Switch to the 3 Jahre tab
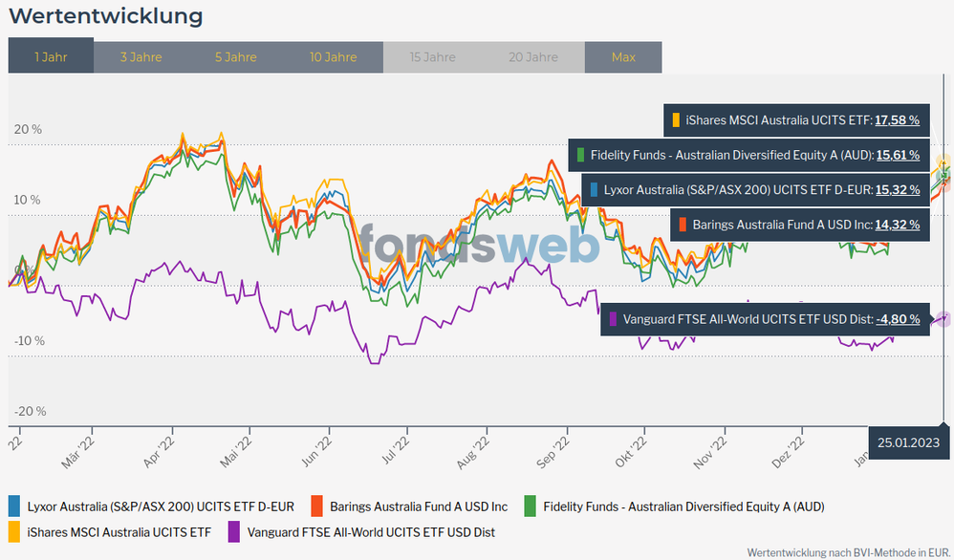The width and height of the screenshot is (954, 560). tap(141, 56)
